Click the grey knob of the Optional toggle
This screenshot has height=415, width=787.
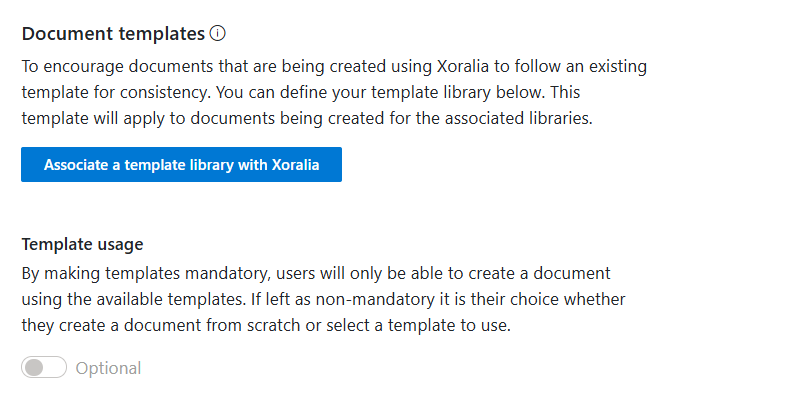click(x=34, y=367)
